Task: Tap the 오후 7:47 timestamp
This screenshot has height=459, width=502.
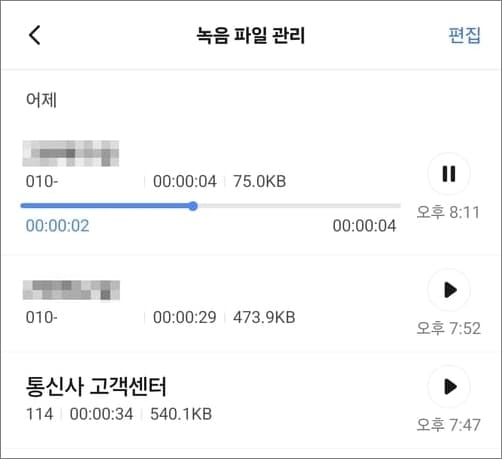Action: click(449, 425)
